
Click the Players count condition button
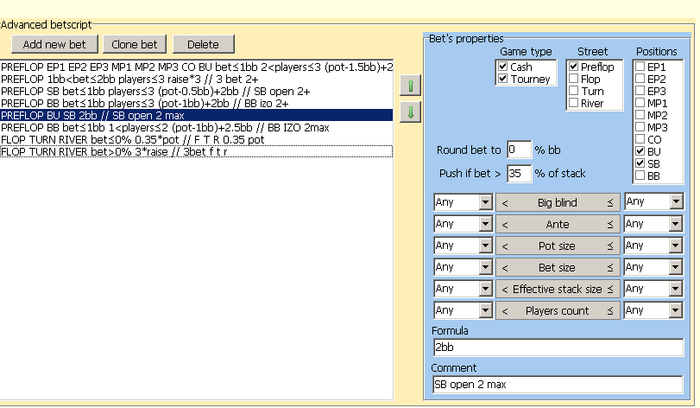pos(558,311)
